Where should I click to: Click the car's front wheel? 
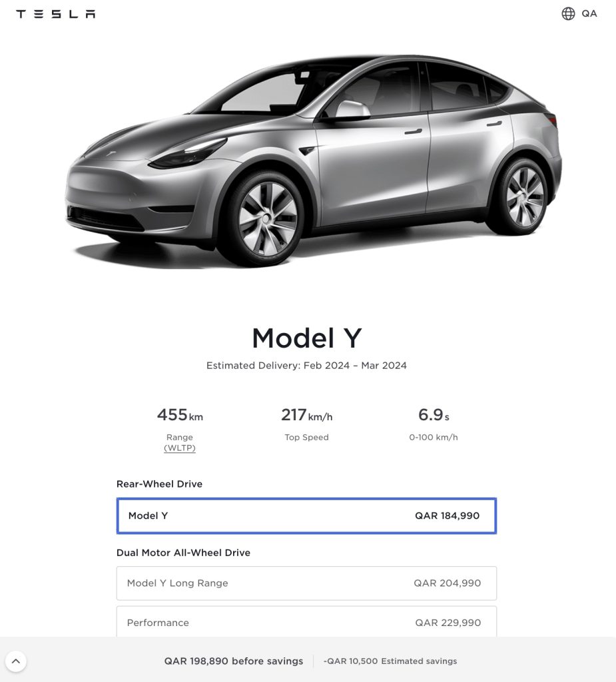click(x=266, y=218)
